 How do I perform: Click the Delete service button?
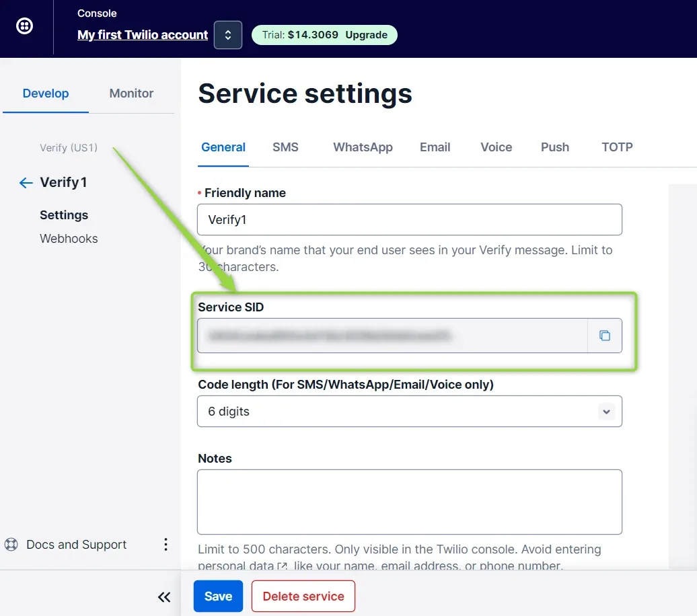point(303,596)
